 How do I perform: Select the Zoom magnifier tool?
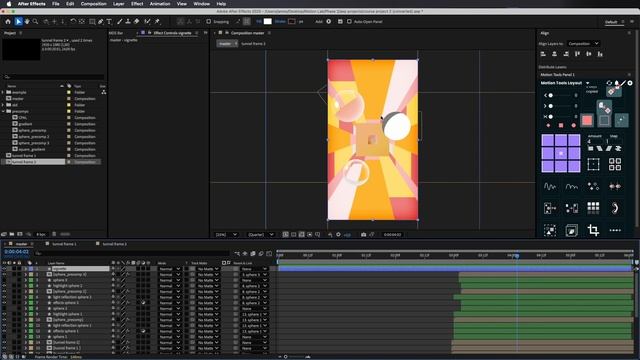tap(36, 22)
